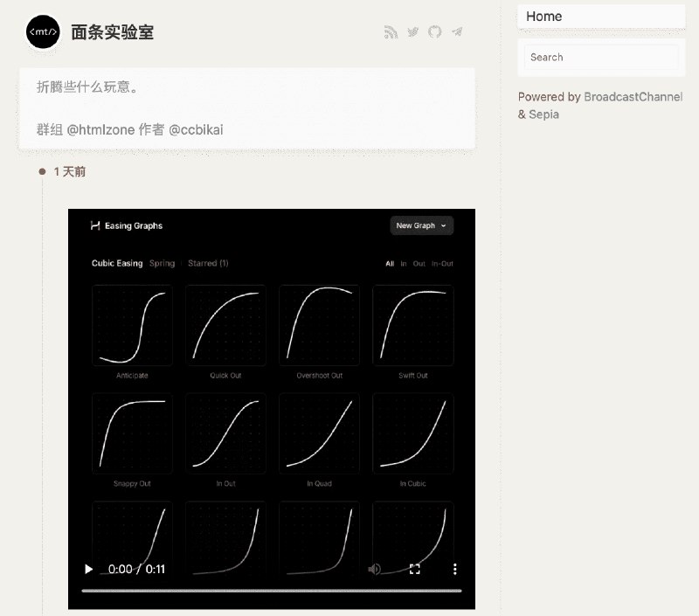Click the Search input field

(x=601, y=57)
